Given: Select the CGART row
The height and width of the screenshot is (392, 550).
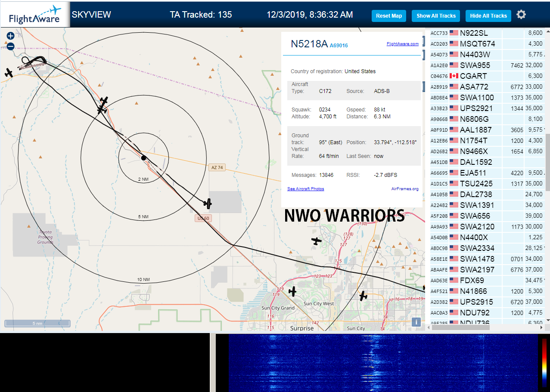Looking at the screenshot, I should 488,76.
